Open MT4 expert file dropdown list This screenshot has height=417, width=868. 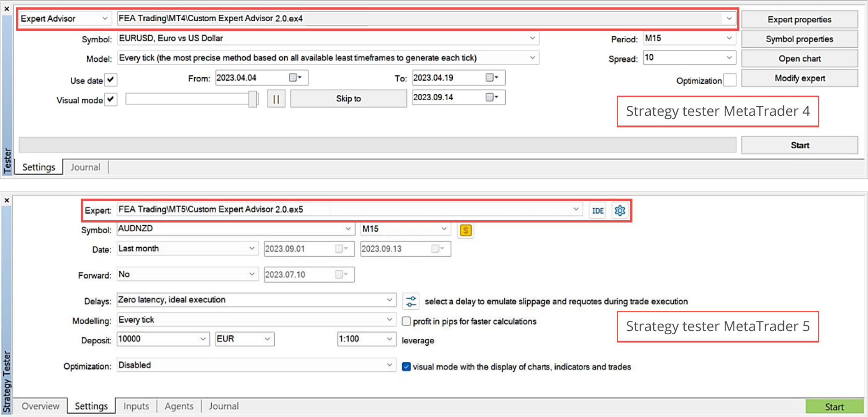pyautogui.click(x=729, y=18)
